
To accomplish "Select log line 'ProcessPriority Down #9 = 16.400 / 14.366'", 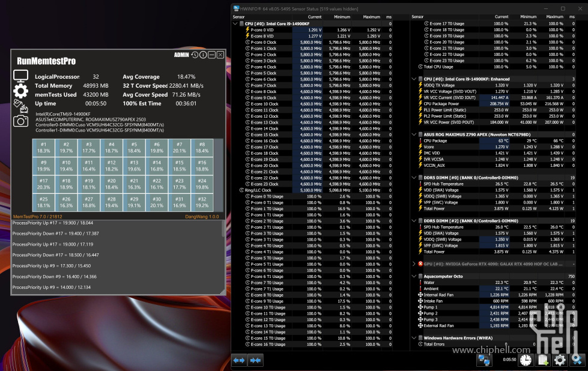I will click(x=55, y=277).
